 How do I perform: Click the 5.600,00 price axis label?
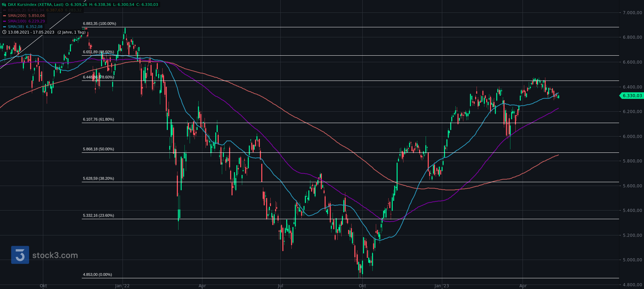pyautogui.click(x=632, y=186)
